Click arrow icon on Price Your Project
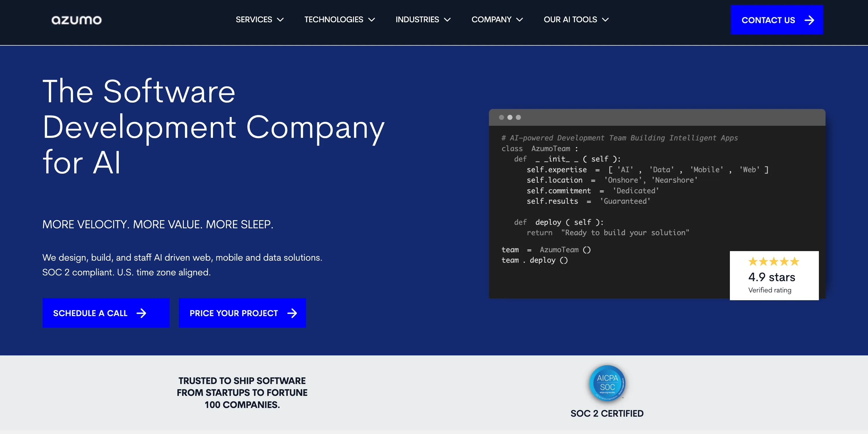This screenshot has width=868, height=434. click(292, 313)
